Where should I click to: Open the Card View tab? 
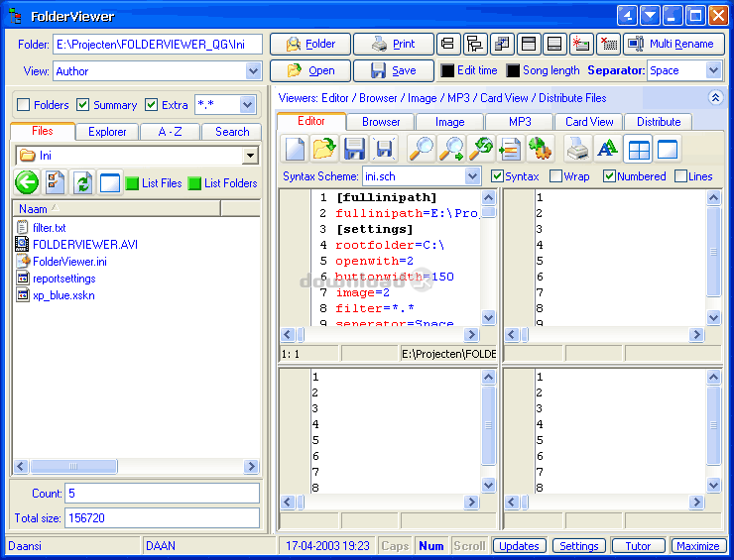[589, 122]
